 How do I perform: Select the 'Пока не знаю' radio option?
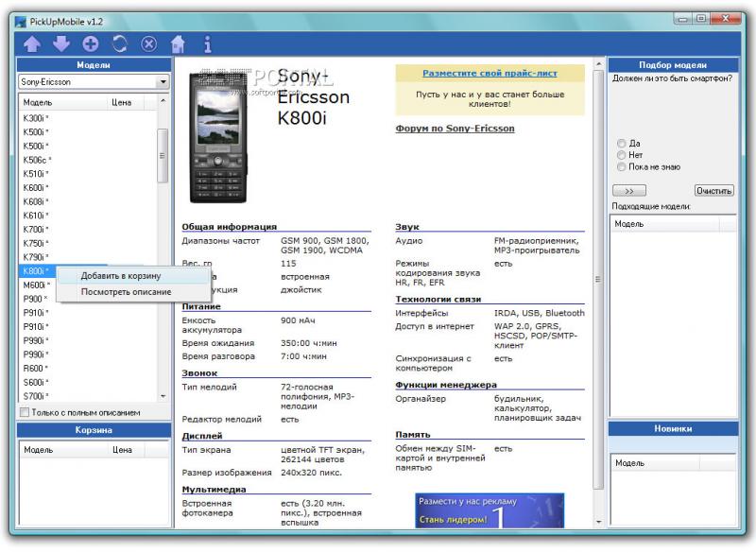(622, 166)
